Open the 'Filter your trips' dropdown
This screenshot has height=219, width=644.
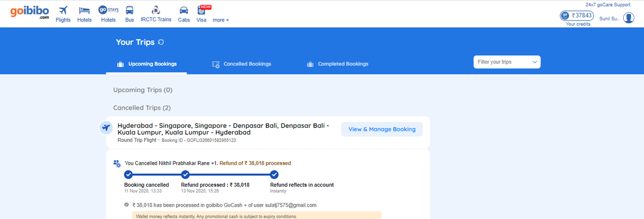(507, 62)
